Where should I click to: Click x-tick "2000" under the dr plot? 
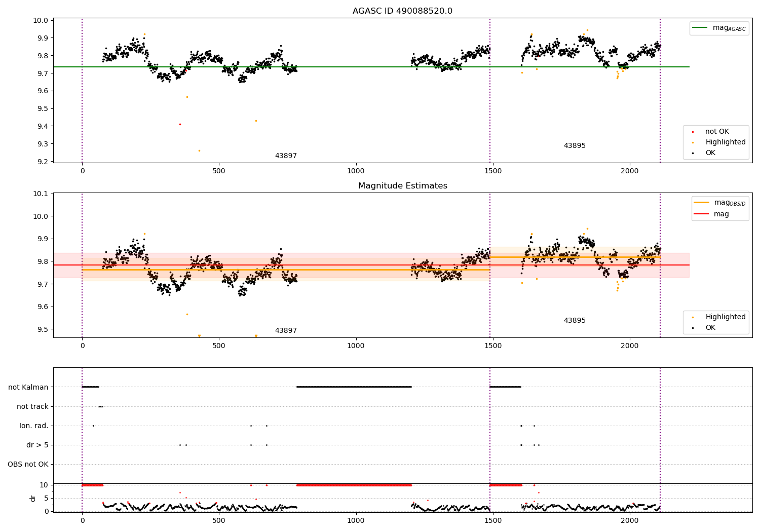point(630,521)
